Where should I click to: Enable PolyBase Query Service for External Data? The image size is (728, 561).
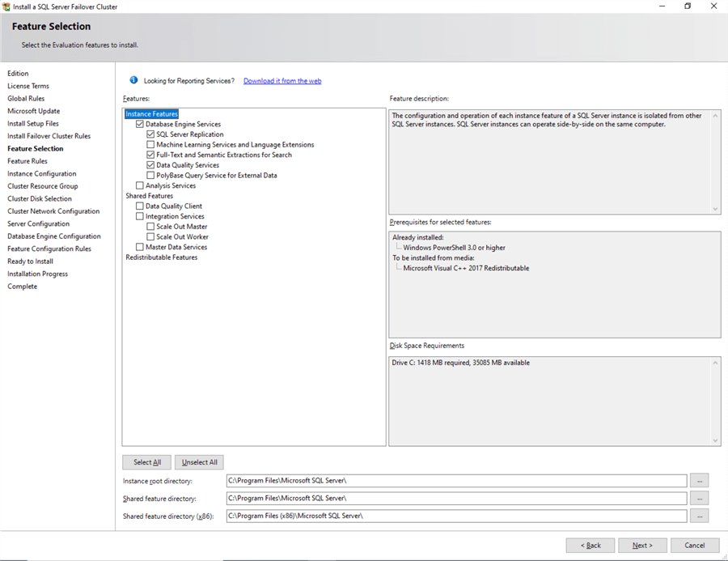coord(150,176)
